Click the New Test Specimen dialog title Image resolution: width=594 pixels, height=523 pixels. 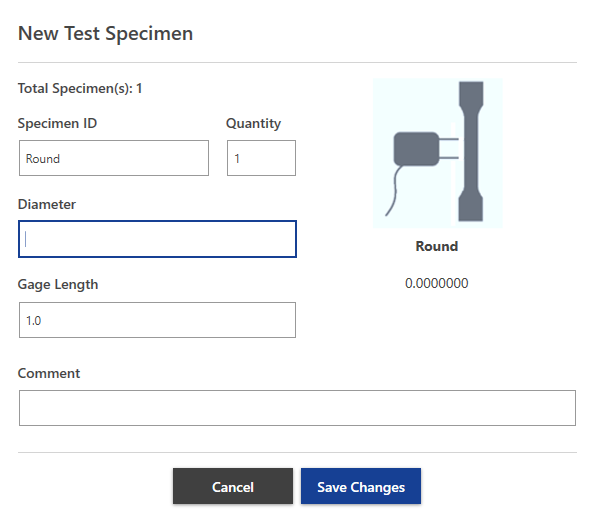(106, 34)
